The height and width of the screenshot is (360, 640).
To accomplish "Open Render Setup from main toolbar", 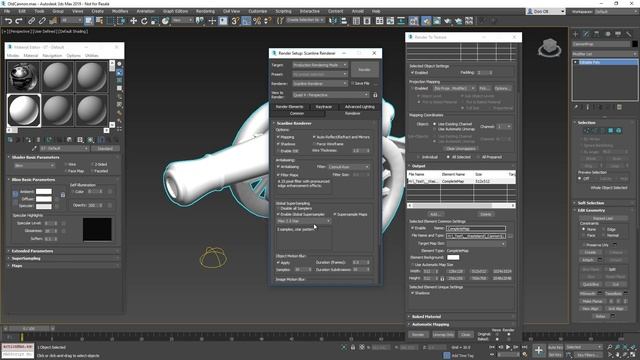I will tap(426, 21).
